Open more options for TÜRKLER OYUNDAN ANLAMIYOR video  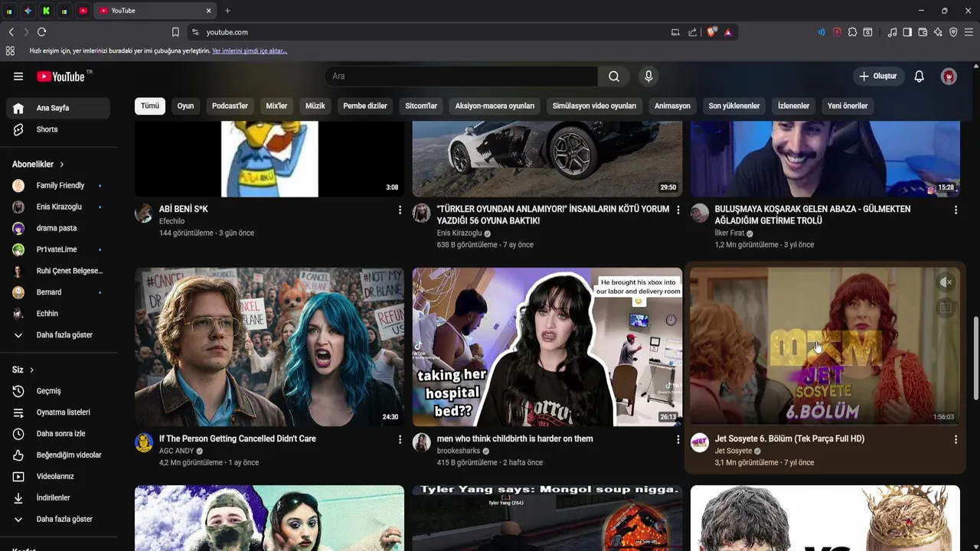[678, 210]
